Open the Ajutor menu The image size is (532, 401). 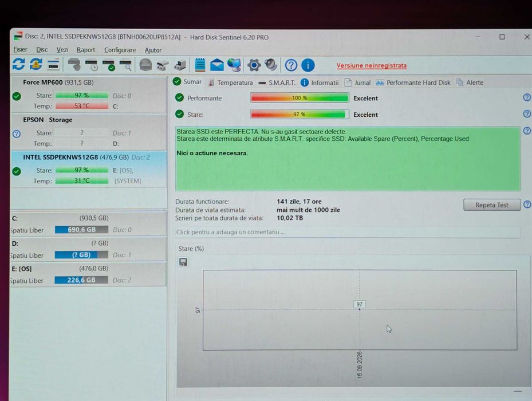pos(153,50)
